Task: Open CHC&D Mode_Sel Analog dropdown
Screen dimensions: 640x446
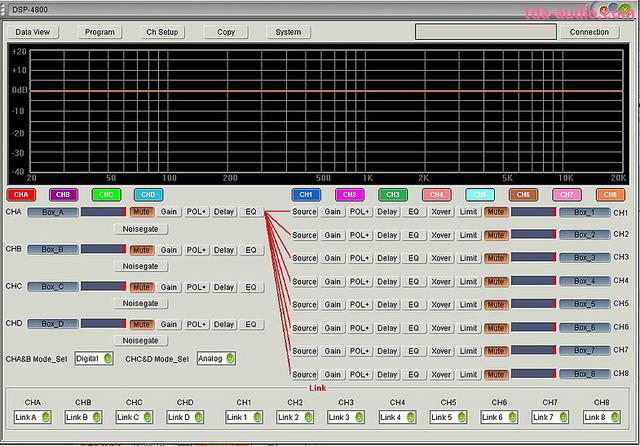Action: pos(216,358)
